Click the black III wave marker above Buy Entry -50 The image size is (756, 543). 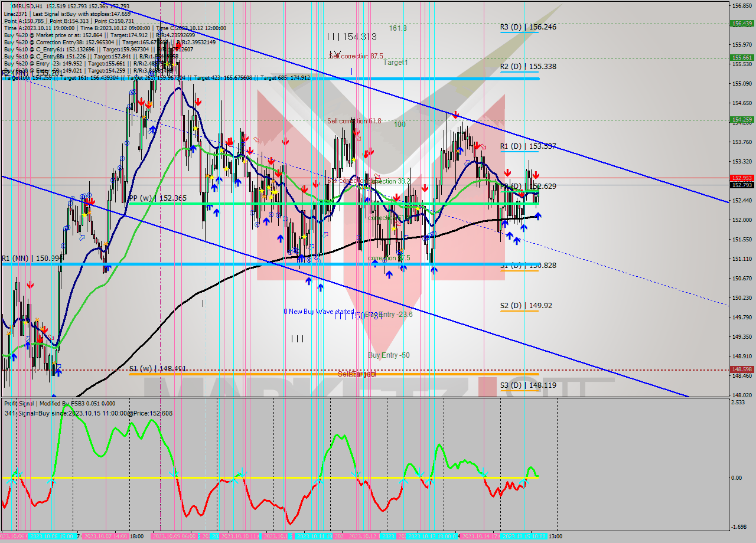pos(297,339)
